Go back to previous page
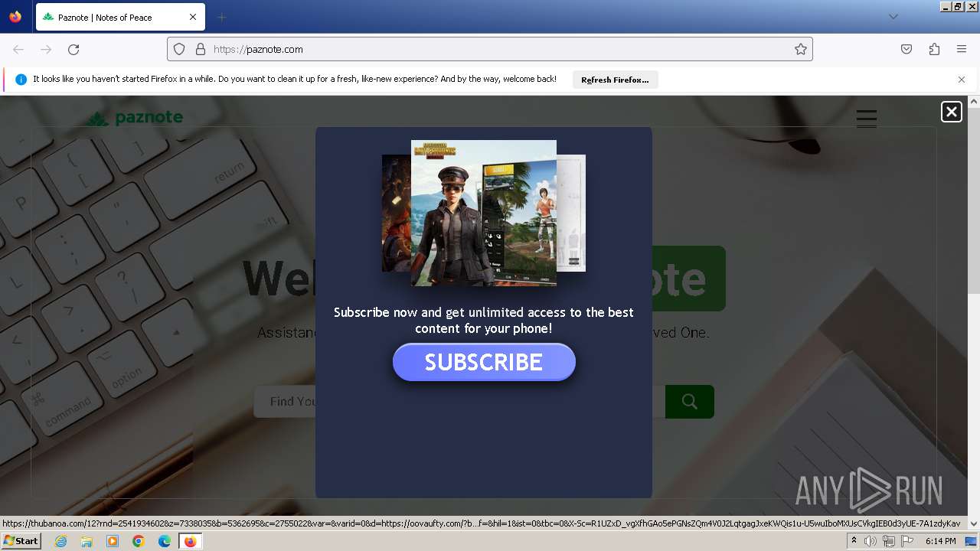Image resolution: width=980 pixels, height=551 pixels. 18,49
